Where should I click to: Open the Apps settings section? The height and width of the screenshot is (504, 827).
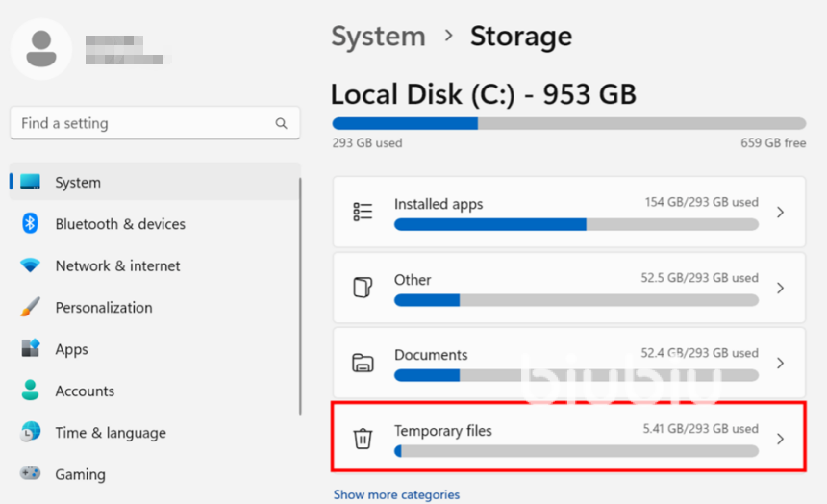(x=71, y=350)
